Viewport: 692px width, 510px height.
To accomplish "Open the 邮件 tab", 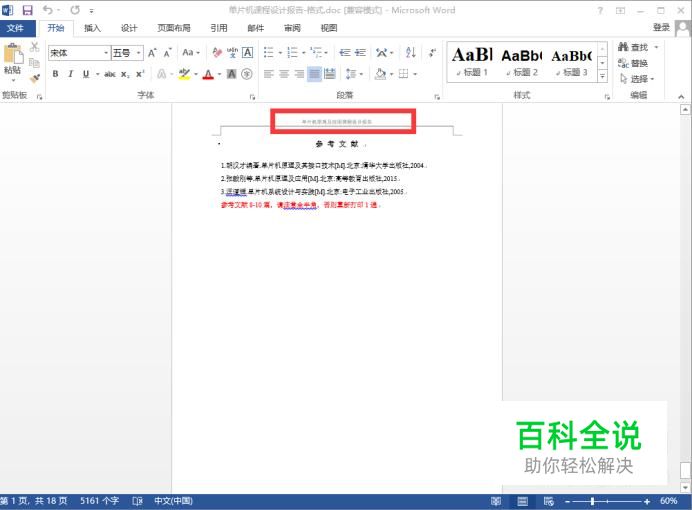I will pos(256,28).
